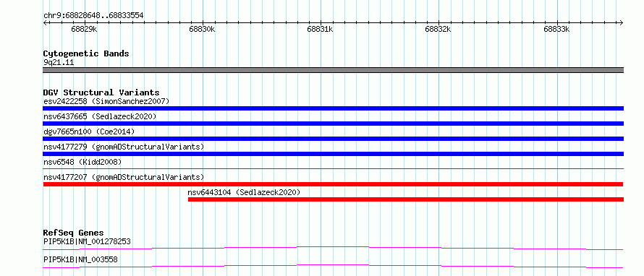Image resolution: width=644 pixels, height=276 pixels.
Task: Click the 68831k ruler mark
Action: point(321,30)
